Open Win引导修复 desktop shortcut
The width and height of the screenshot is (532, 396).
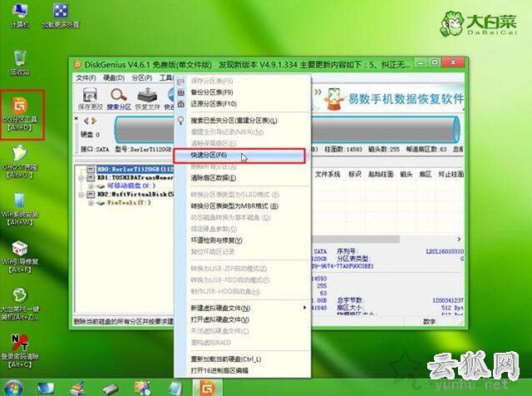coord(20,257)
